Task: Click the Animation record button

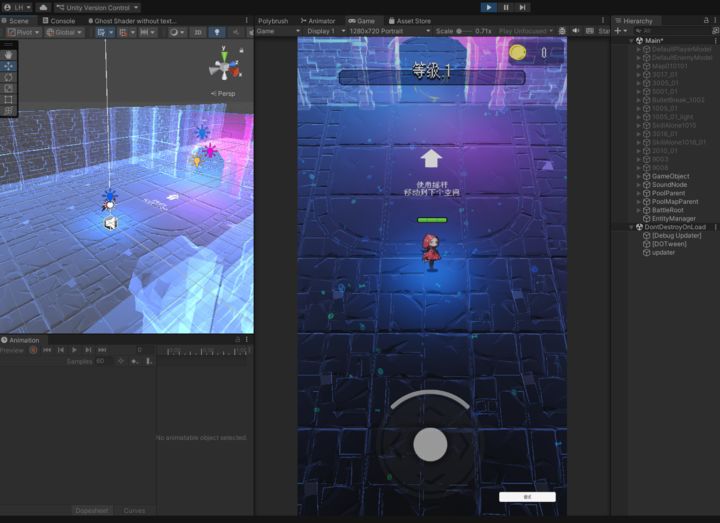Action: pyautogui.click(x=33, y=350)
